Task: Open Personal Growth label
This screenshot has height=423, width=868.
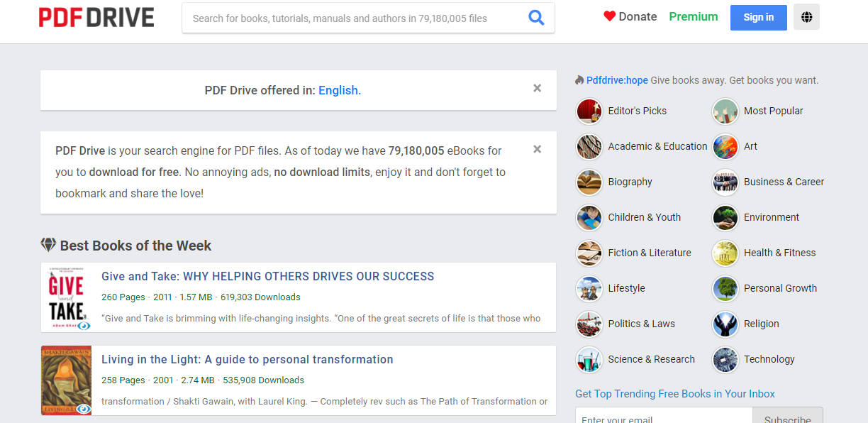Action: pyautogui.click(x=780, y=288)
